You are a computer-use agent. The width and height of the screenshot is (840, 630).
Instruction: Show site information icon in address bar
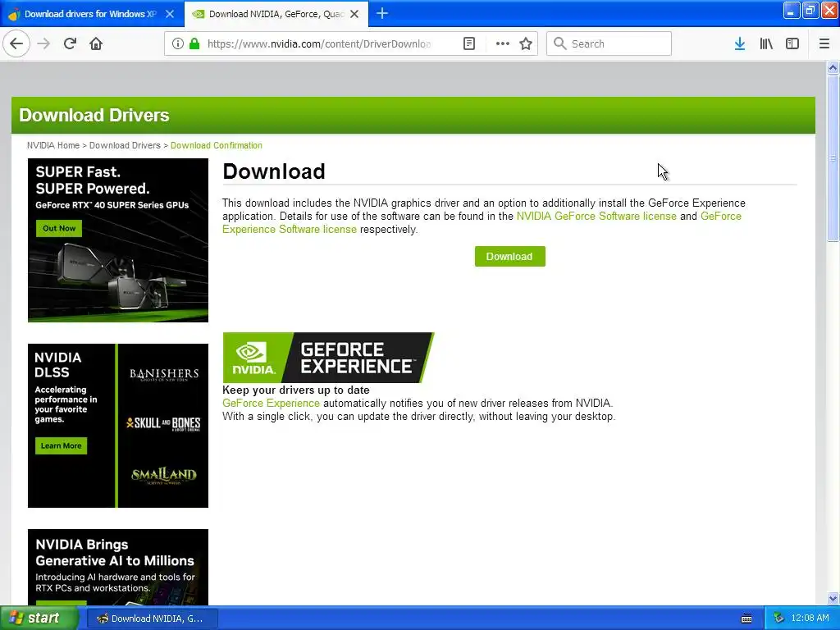tap(177, 44)
